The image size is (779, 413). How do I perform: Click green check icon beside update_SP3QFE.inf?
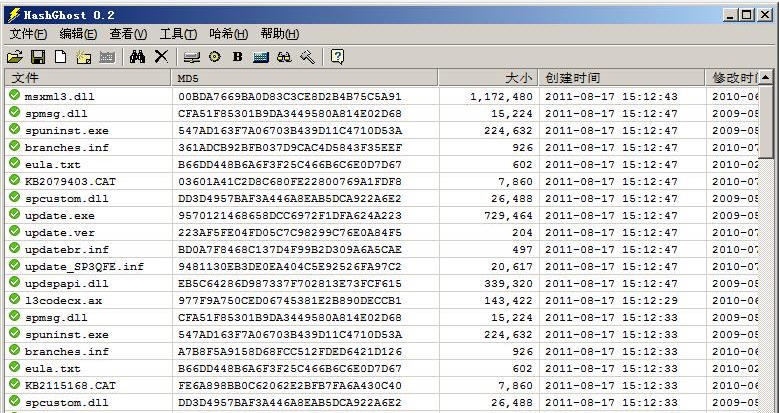14,264
